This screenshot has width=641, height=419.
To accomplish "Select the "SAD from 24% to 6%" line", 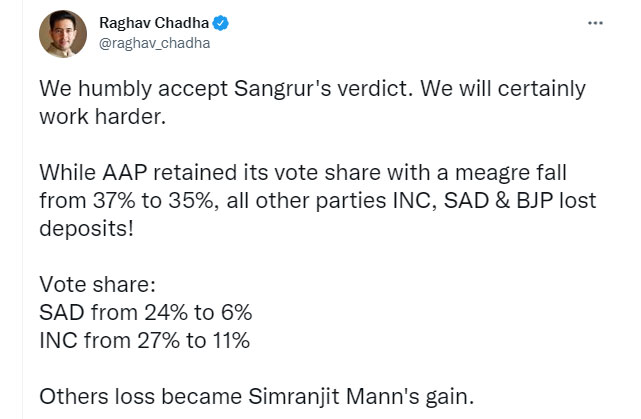I will tap(146, 312).
